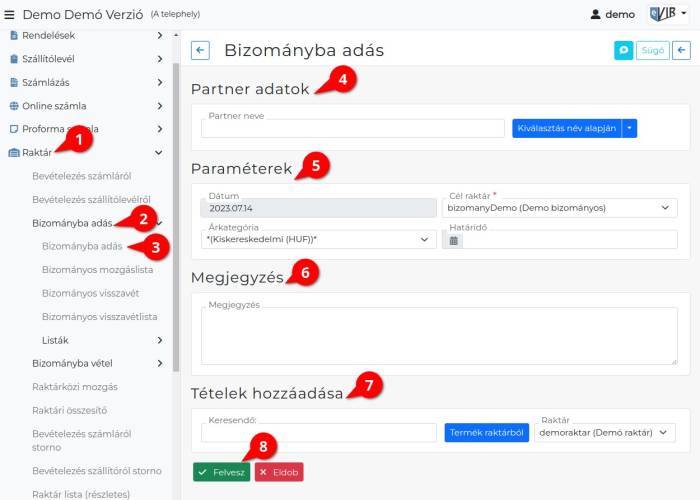Select Raktárközi mozgás in sidebar
This screenshot has width=700, height=500.
75,387
